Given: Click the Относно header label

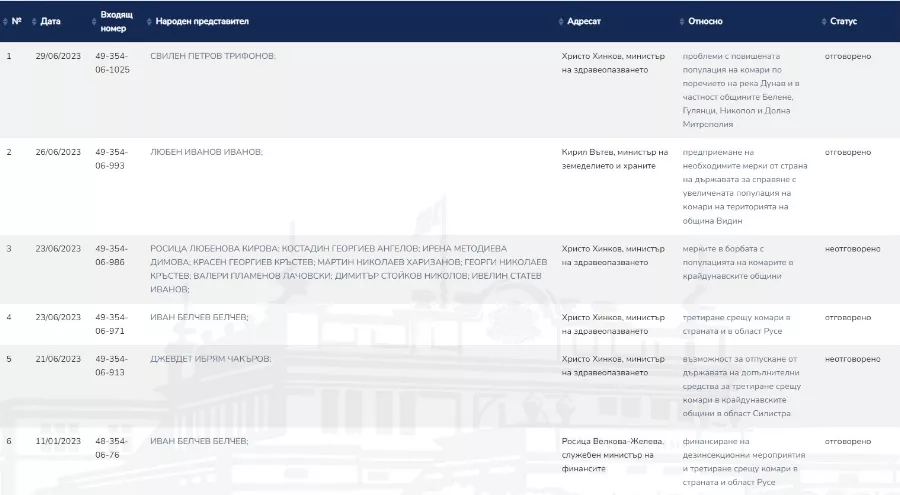Looking at the screenshot, I should click(705, 21).
